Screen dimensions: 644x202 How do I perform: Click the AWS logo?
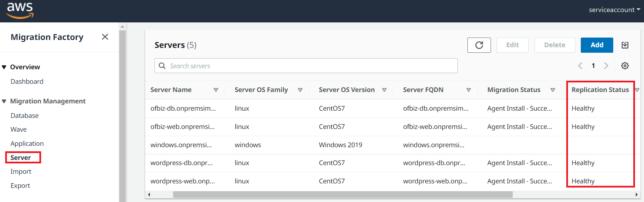point(20,10)
